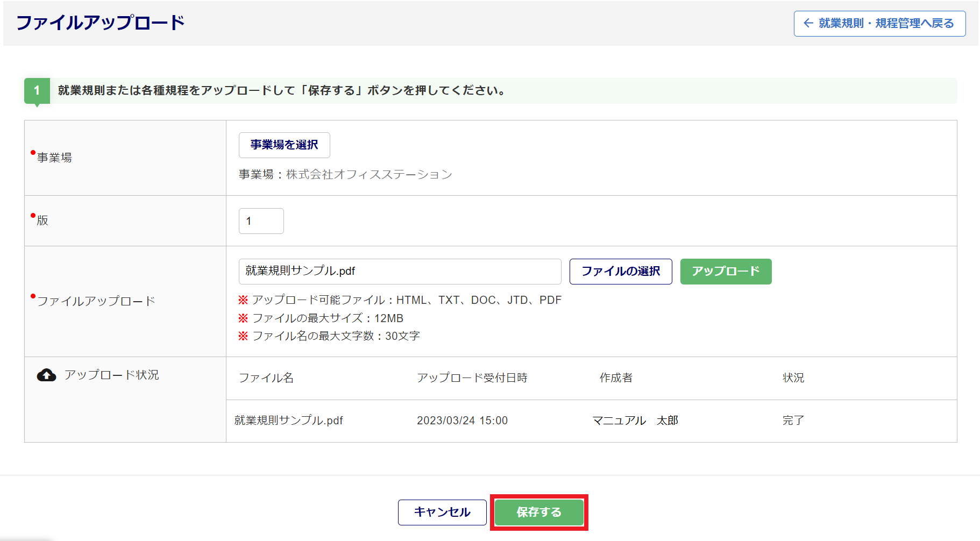Click the ファイル名 column header

(x=266, y=378)
